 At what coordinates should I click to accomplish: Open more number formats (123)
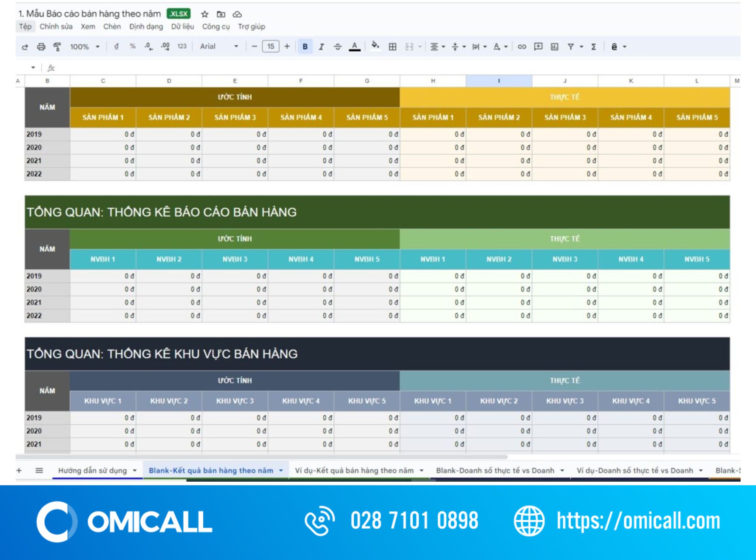tap(182, 47)
